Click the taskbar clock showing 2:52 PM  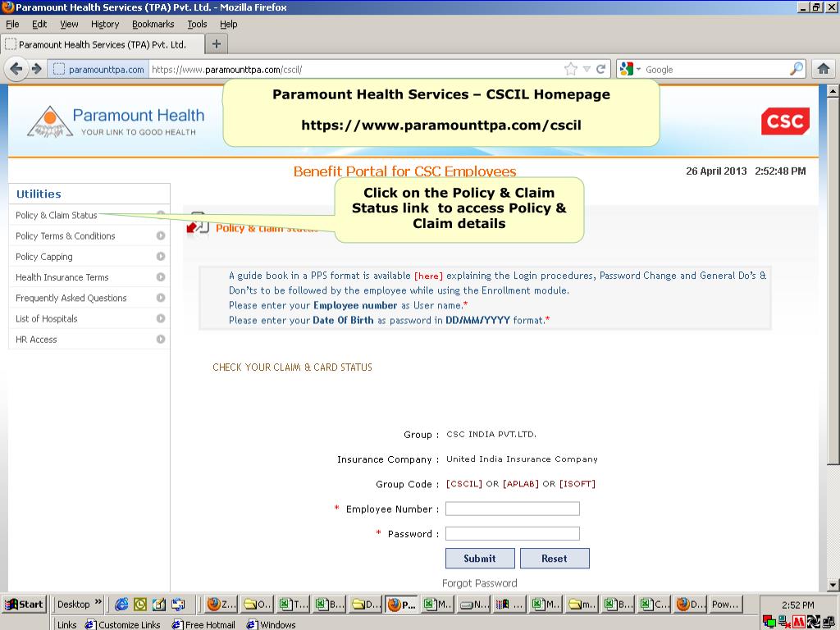797,605
